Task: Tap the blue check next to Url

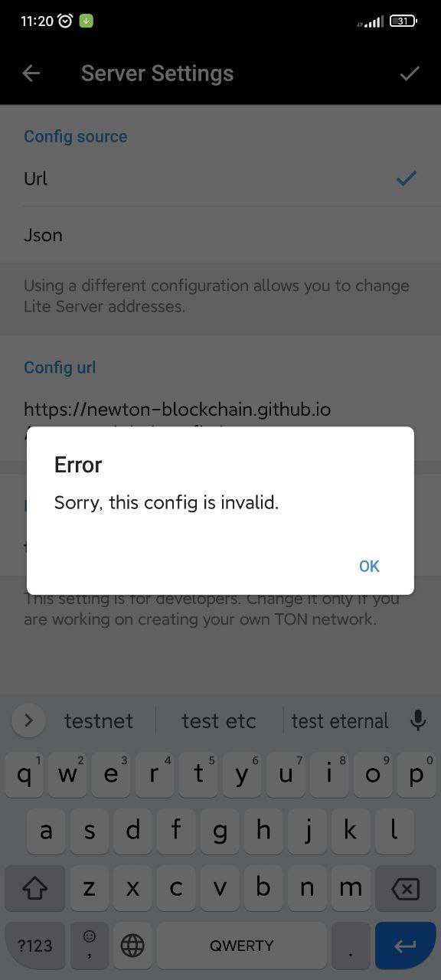Action: (x=406, y=178)
